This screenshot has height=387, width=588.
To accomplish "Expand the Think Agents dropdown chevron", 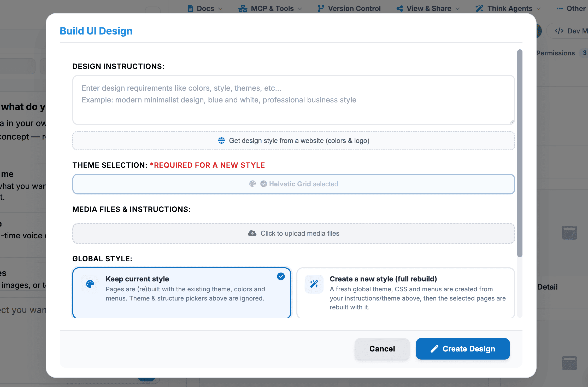I will tap(539, 9).
